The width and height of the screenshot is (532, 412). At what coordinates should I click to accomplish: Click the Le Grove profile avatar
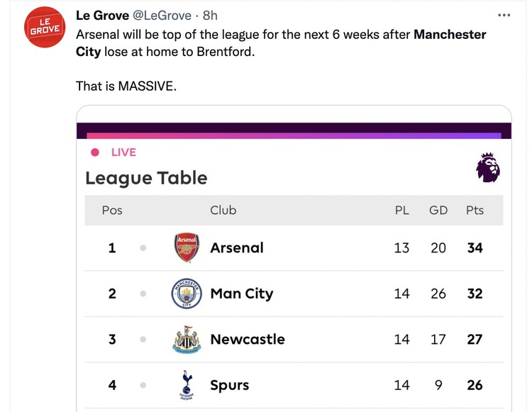pyautogui.click(x=45, y=27)
